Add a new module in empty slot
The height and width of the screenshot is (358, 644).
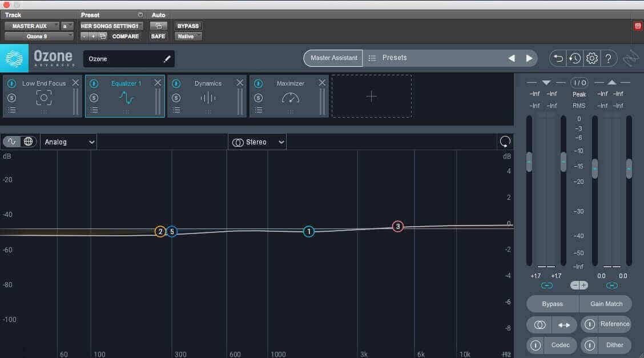(371, 96)
